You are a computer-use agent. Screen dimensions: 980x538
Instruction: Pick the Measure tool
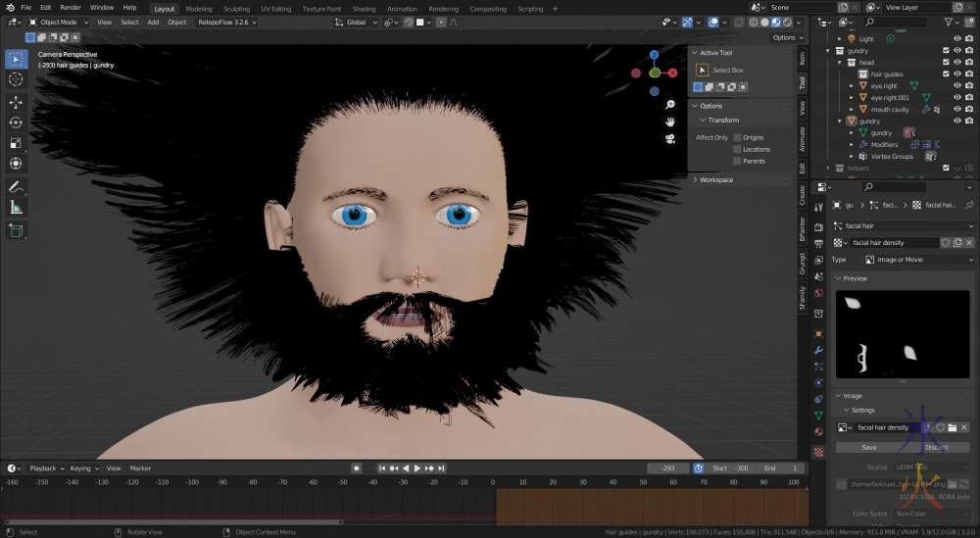click(x=16, y=207)
